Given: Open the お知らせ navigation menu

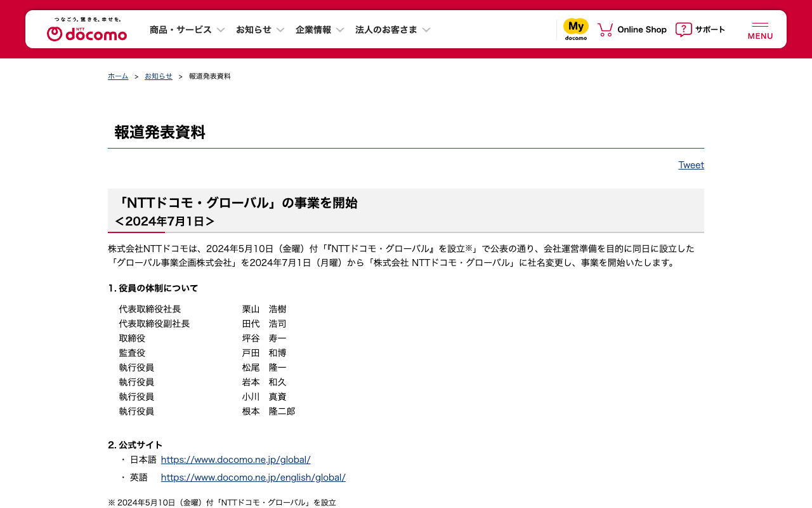Looking at the screenshot, I should pyautogui.click(x=254, y=30).
